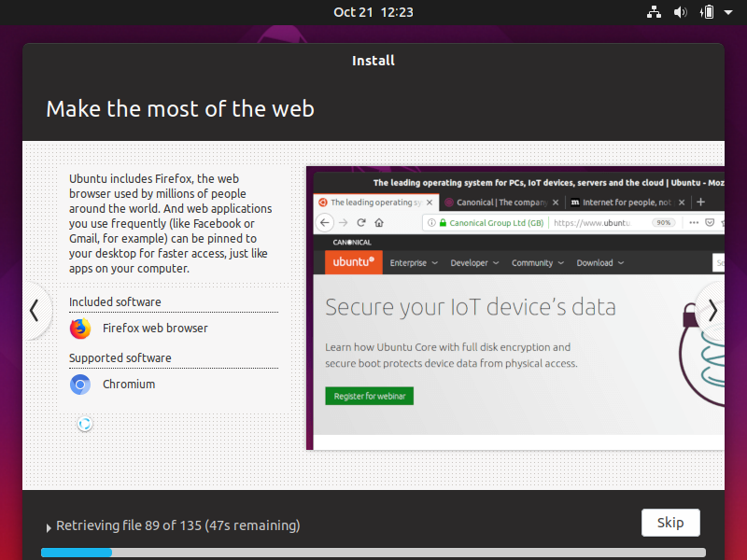The width and height of the screenshot is (747, 560).
Task: Open the Community dropdown menu
Action: point(538,263)
